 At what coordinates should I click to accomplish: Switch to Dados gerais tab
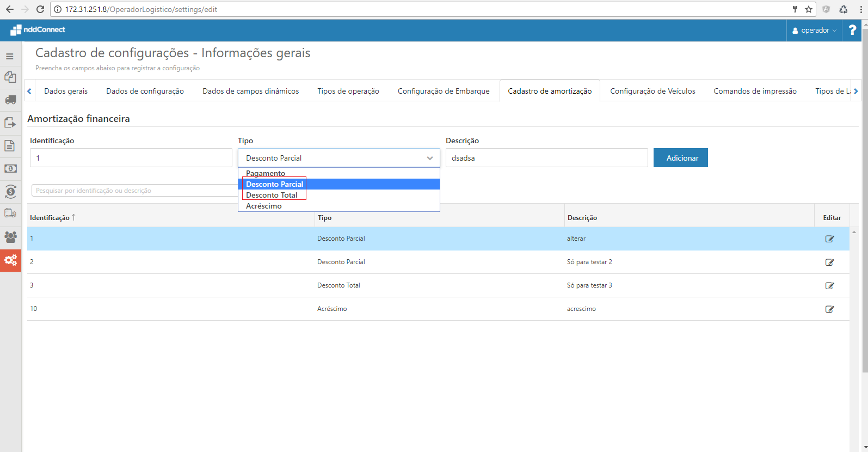(x=66, y=91)
